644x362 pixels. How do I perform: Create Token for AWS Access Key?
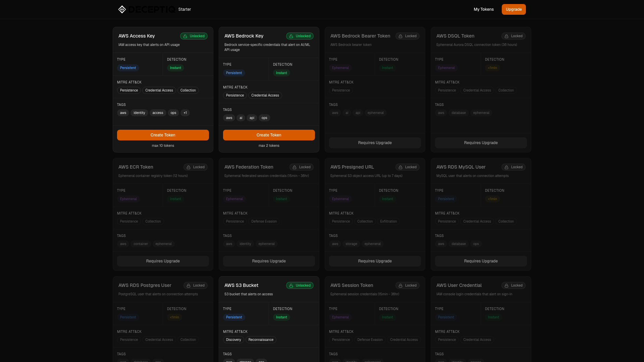(163, 135)
